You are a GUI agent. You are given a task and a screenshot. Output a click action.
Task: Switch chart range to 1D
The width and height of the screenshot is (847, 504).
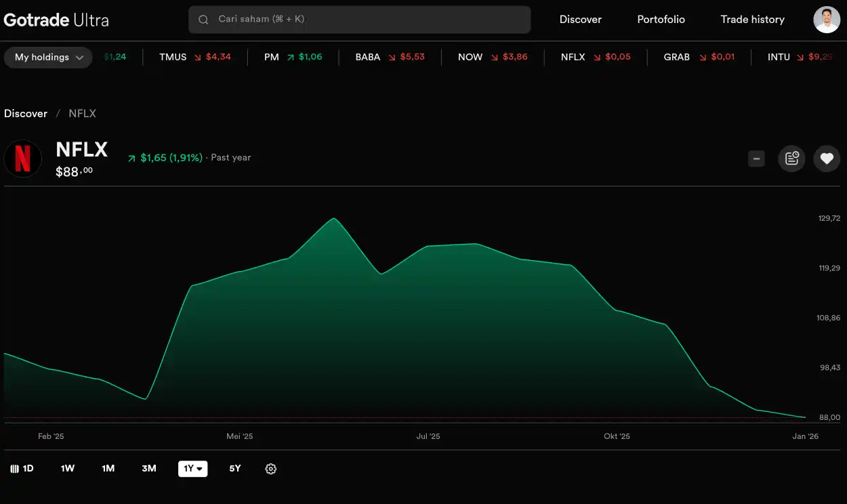(22, 469)
